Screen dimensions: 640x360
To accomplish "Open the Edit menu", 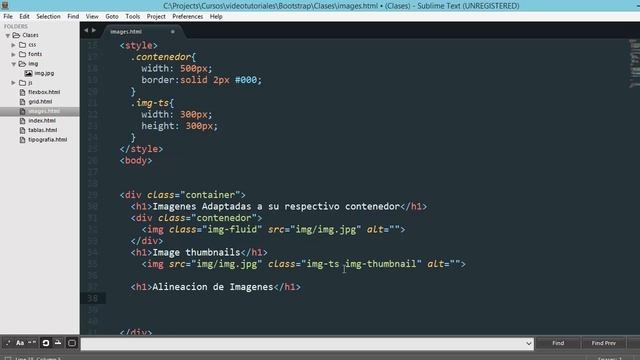I will tap(24, 16).
